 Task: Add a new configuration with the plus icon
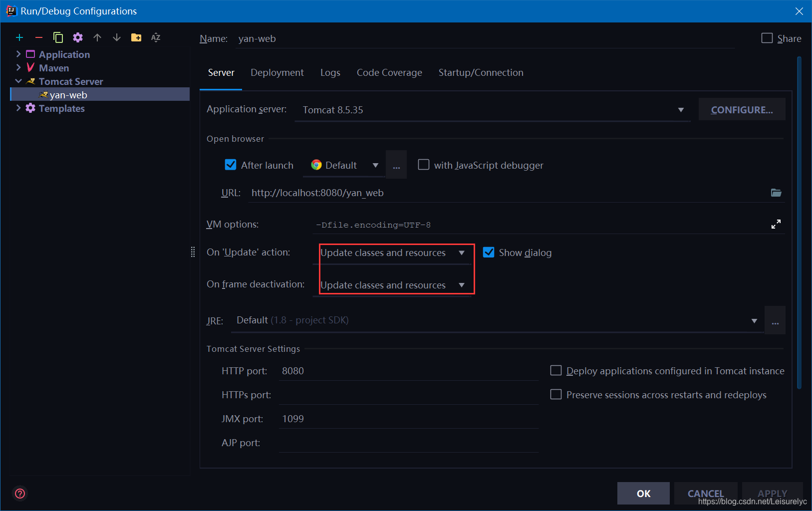click(x=19, y=37)
